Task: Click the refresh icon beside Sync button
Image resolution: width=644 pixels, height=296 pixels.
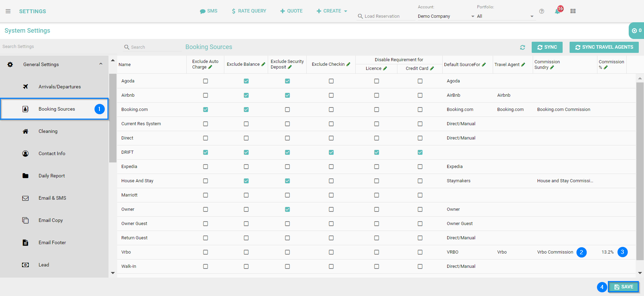Action: [522, 47]
